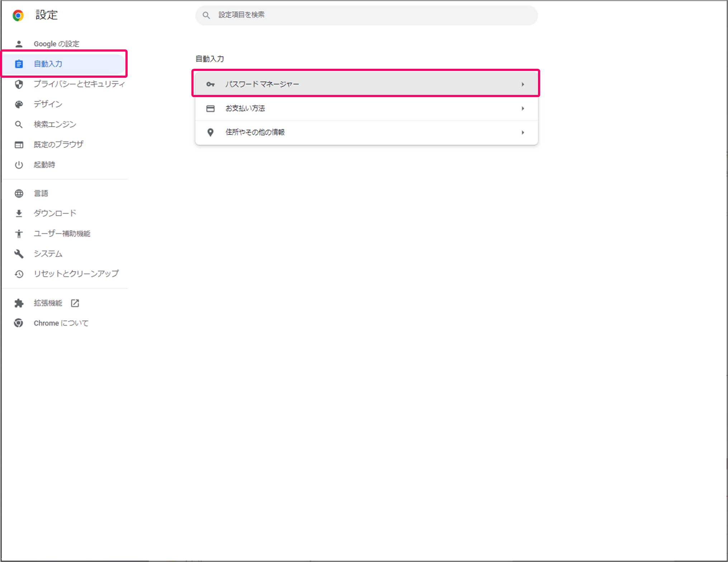The image size is (728, 562).
Task: Select 検索エンジン in the sidebar
Action: (55, 124)
